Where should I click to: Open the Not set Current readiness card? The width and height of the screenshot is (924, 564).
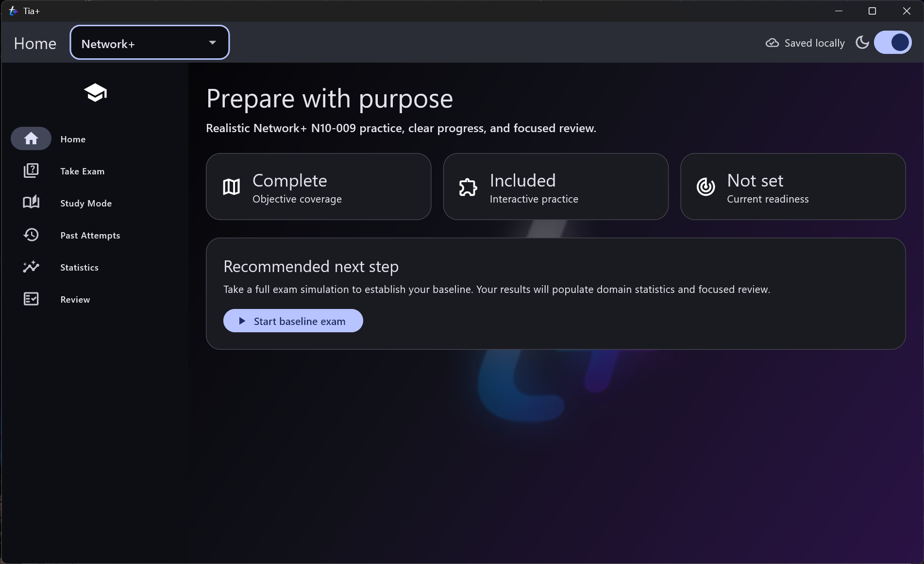pyautogui.click(x=793, y=187)
